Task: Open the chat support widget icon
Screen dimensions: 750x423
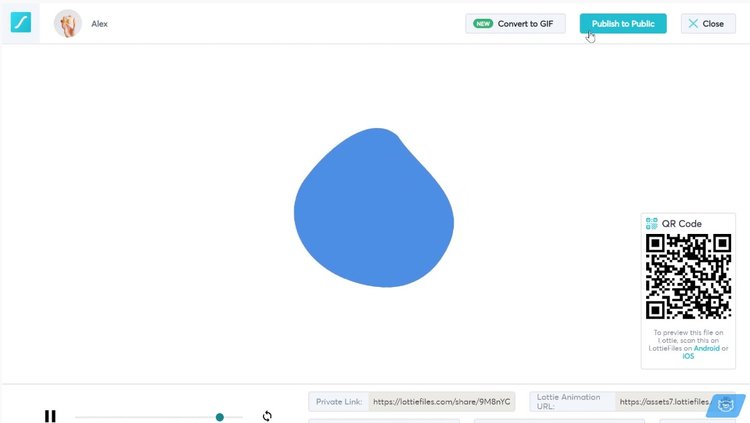Action: [727, 406]
